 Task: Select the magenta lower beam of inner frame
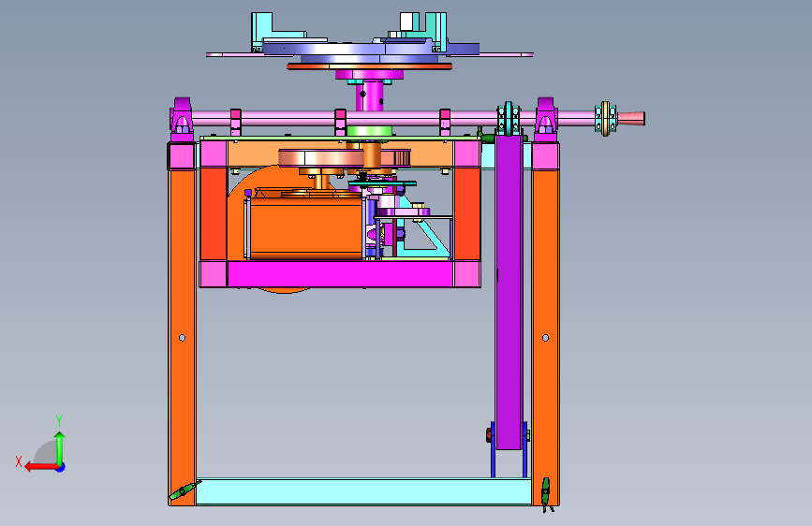coord(340,274)
